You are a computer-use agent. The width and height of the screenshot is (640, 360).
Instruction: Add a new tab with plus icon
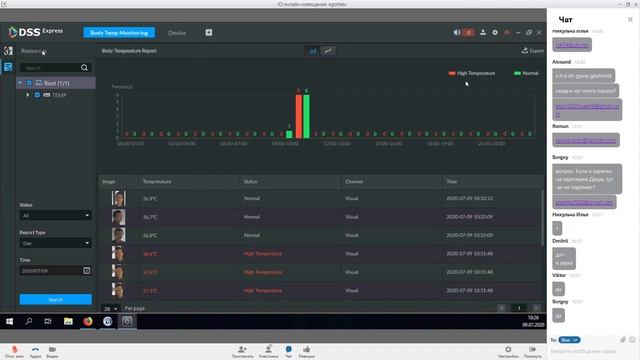click(x=209, y=32)
